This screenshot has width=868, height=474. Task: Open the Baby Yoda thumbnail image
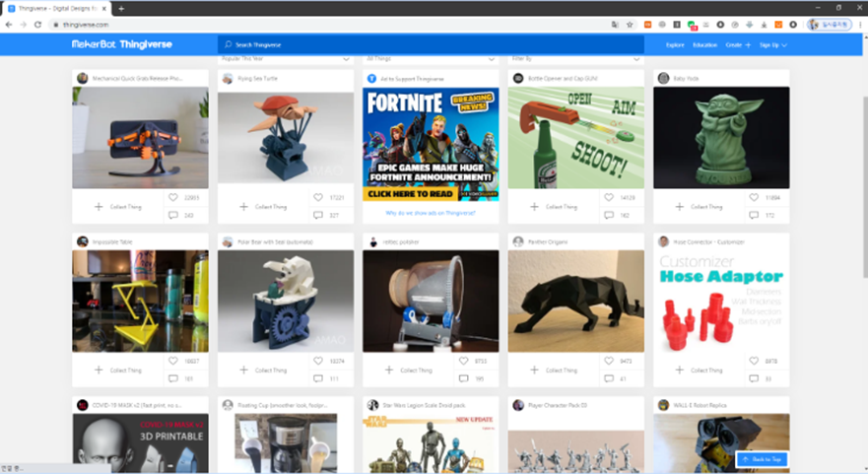pyautogui.click(x=721, y=137)
